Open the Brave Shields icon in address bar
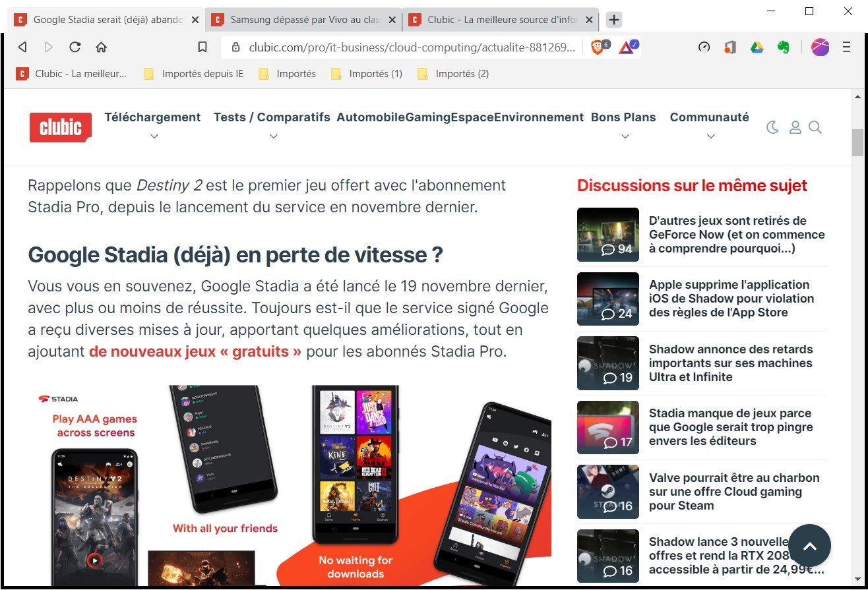 pyautogui.click(x=598, y=47)
